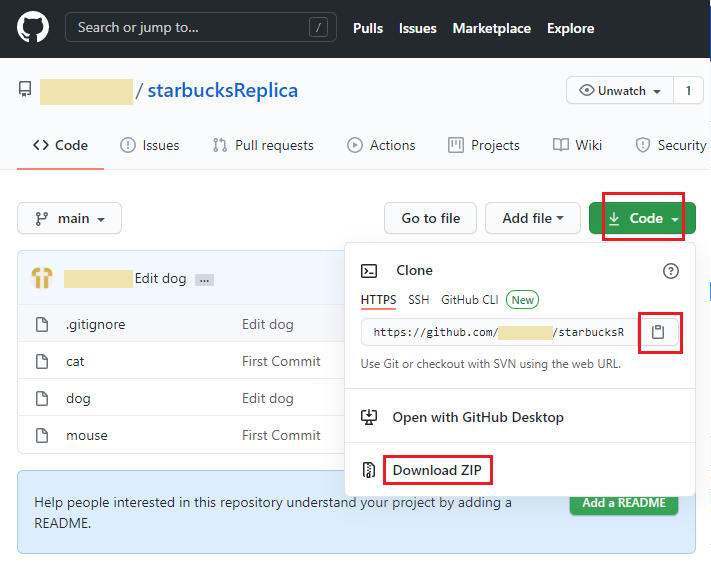Click the repository icon beside starbucksReplica
Screen dimensions: 711x564
click(x=25, y=89)
